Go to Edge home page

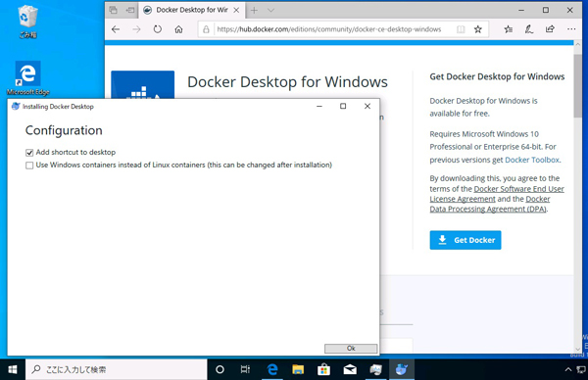pyautogui.click(x=179, y=29)
